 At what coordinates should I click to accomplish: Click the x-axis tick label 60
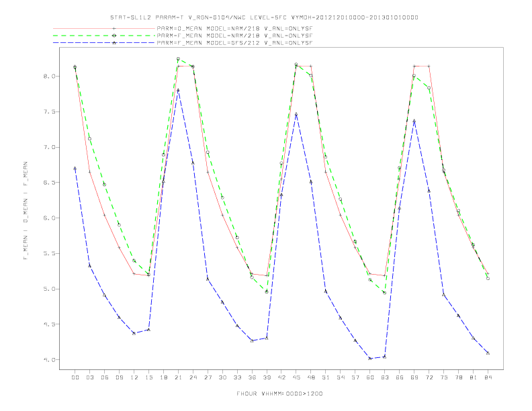point(370,377)
